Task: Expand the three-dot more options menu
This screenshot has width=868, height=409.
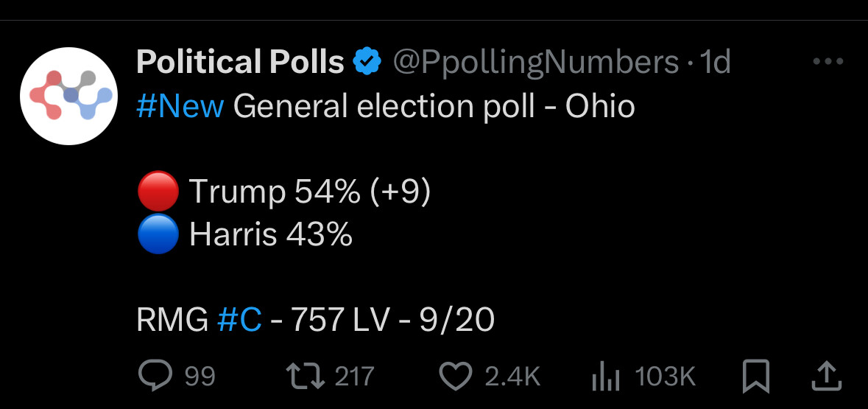Action: [828, 61]
